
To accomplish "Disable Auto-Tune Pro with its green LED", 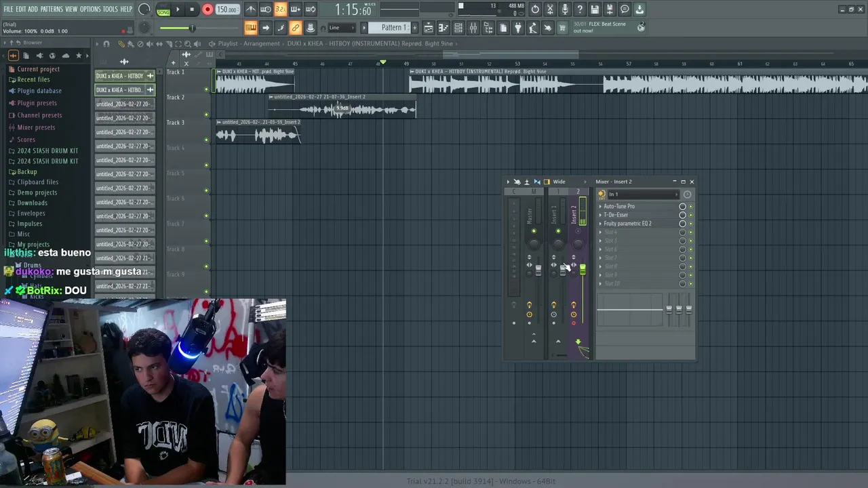I will [x=691, y=206].
